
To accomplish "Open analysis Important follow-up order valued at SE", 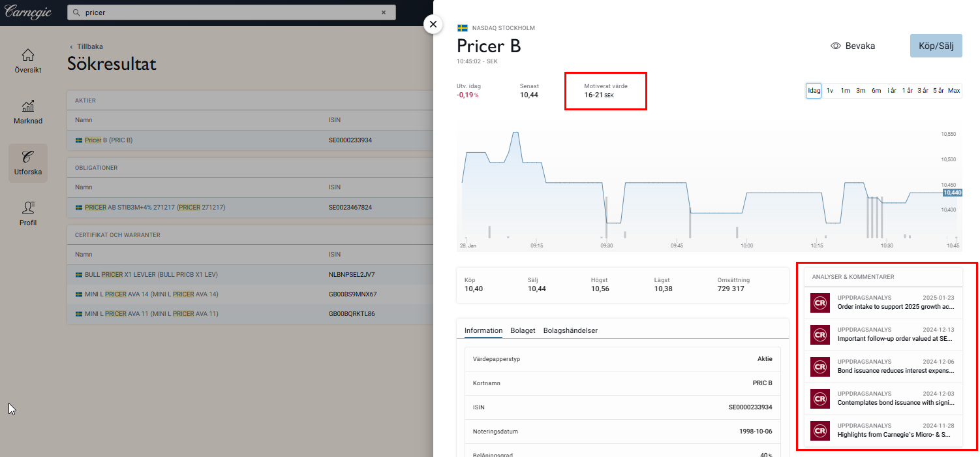I will click(x=895, y=339).
